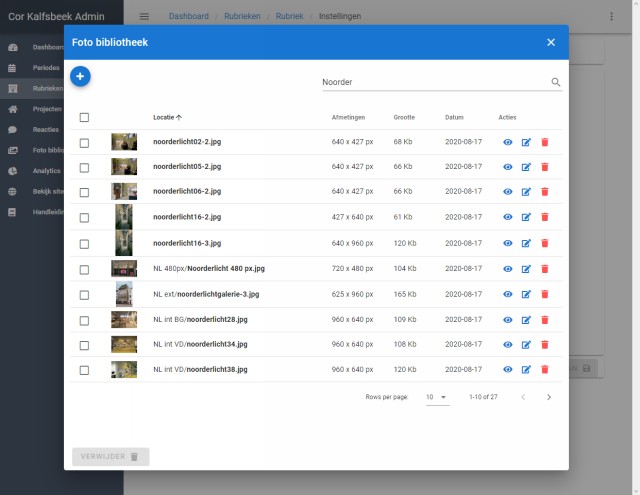This screenshot has width=640, height=495.
Task: Select checkbox for noorderlicht06-2.jpg
Action: click(84, 192)
